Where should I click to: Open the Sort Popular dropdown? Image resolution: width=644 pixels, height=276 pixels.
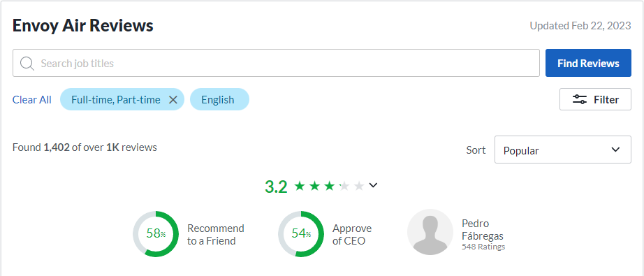(x=563, y=150)
